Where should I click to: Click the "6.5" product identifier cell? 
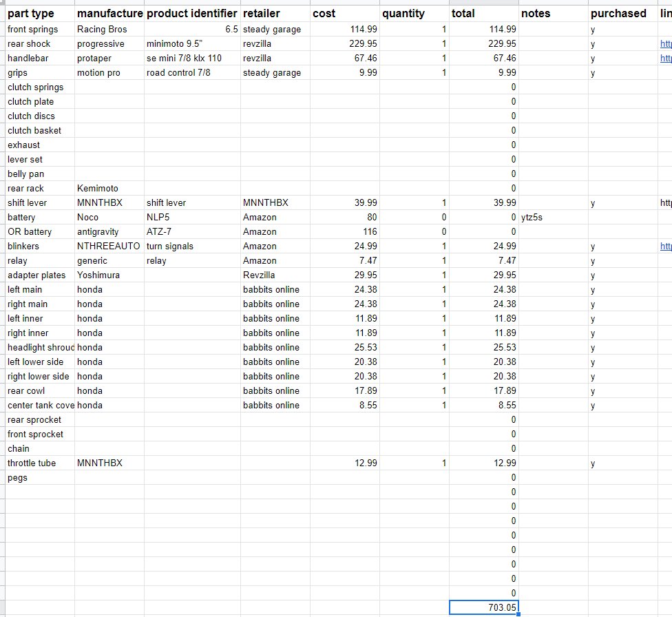point(192,29)
